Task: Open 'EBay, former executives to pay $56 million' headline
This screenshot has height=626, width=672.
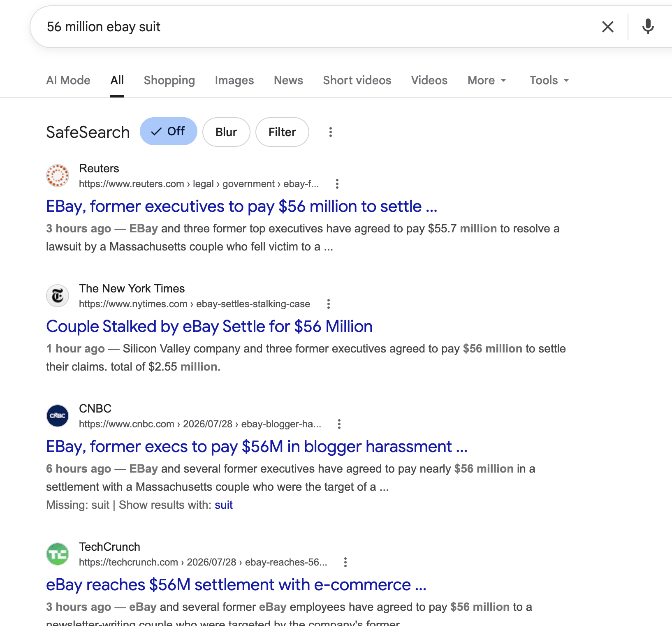Action: (242, 206)
